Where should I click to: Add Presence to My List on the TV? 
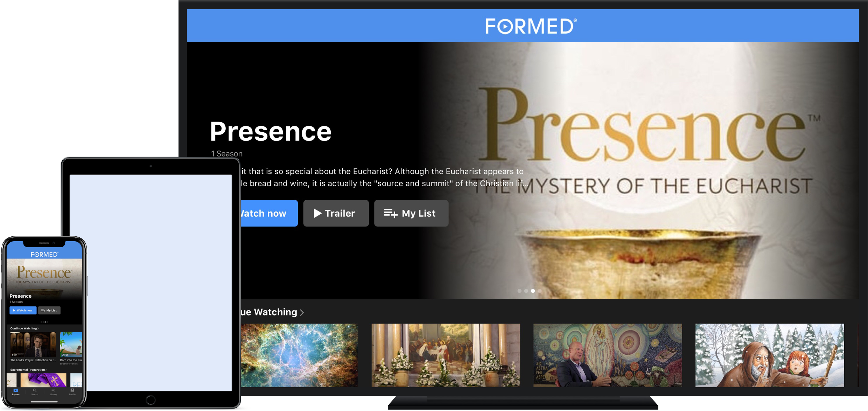[x=411, y=213]
